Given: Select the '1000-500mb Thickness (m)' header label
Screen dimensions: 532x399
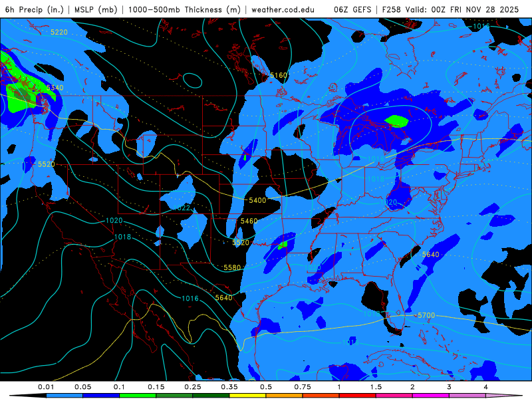Looking at the screenshot, I should (x=184, y=9).
